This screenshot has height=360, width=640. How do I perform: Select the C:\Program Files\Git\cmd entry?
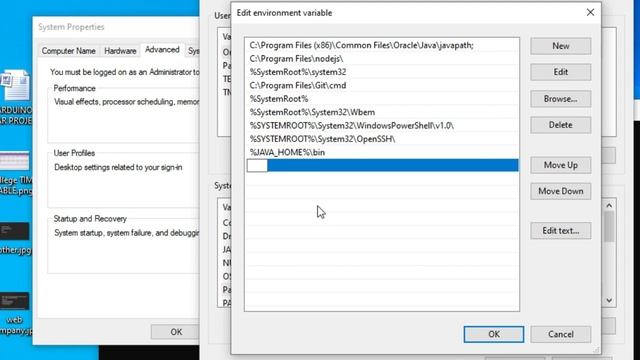tap(382, 85)
